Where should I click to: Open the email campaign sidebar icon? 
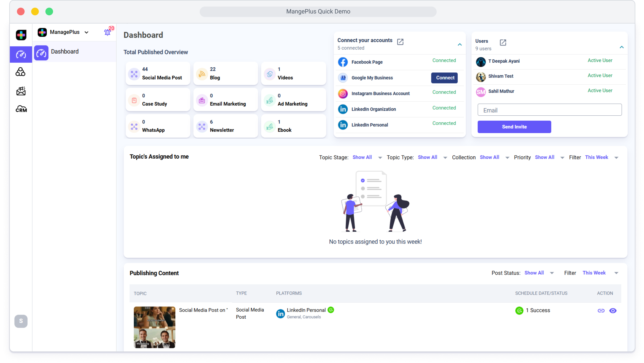click(x=21, y=91)
